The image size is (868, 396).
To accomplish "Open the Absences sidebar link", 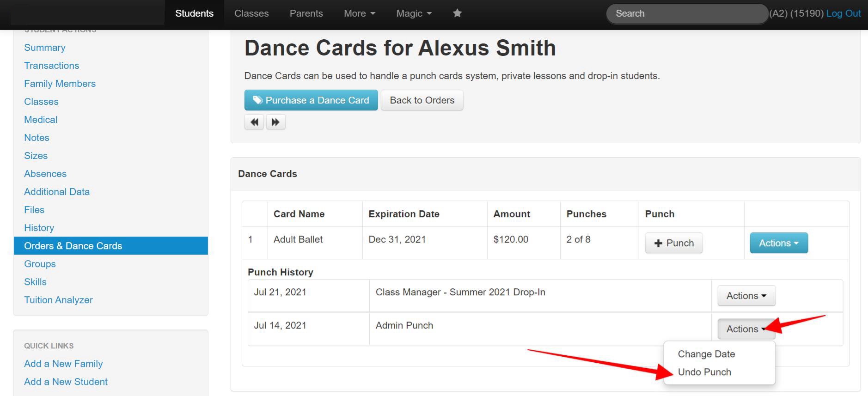I will coord(45,174).
